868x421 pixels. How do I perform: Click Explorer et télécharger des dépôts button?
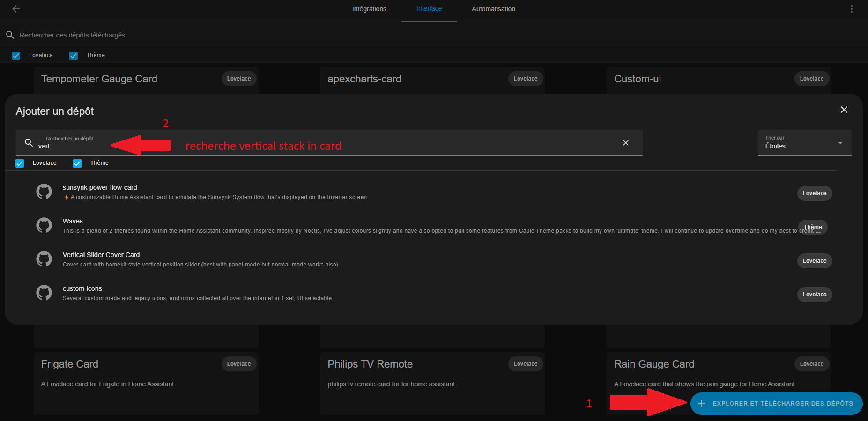coord(776,404)
